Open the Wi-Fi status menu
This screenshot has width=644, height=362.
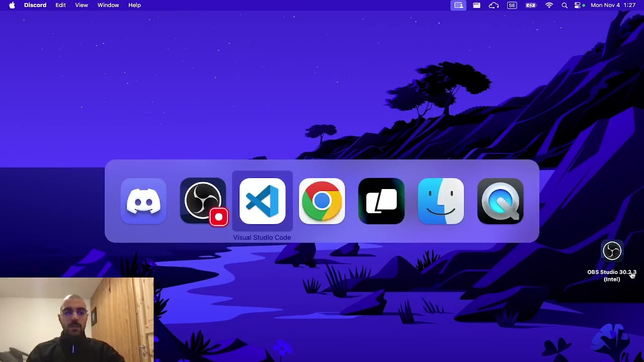549,5
